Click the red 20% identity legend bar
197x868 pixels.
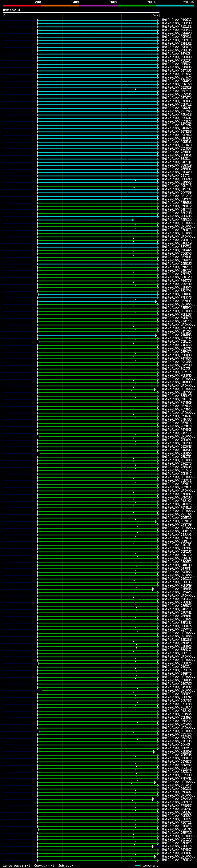pos(22,6)
